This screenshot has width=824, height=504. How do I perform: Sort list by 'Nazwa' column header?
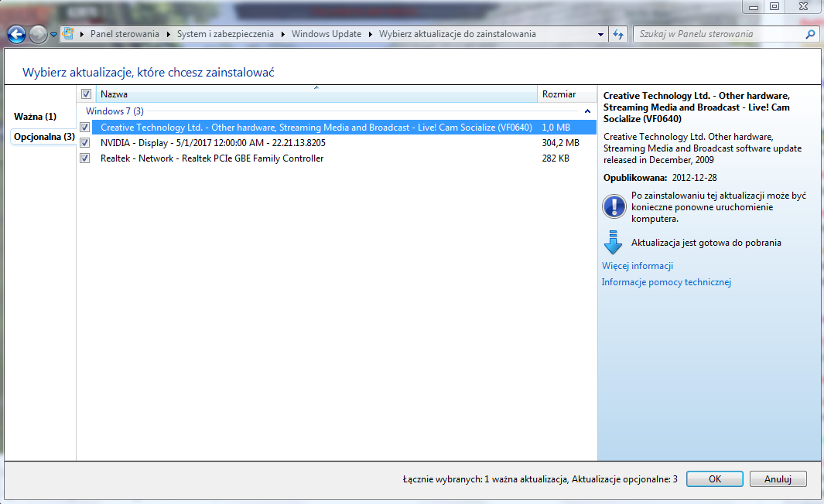point(316,94)
